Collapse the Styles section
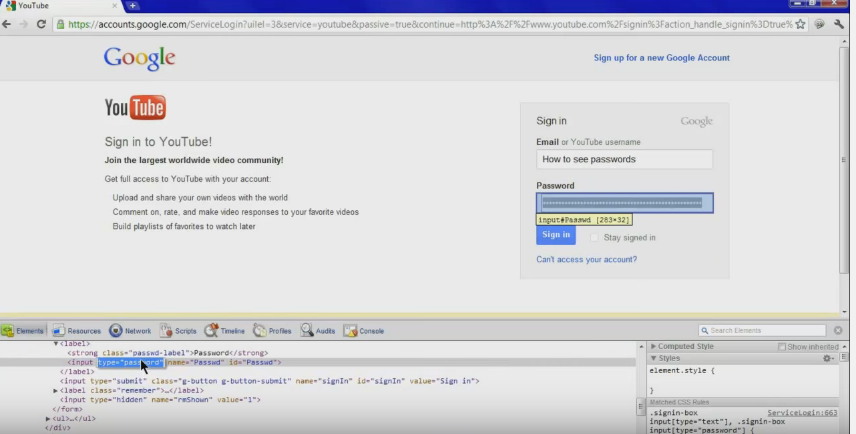 tap(653, 358)
